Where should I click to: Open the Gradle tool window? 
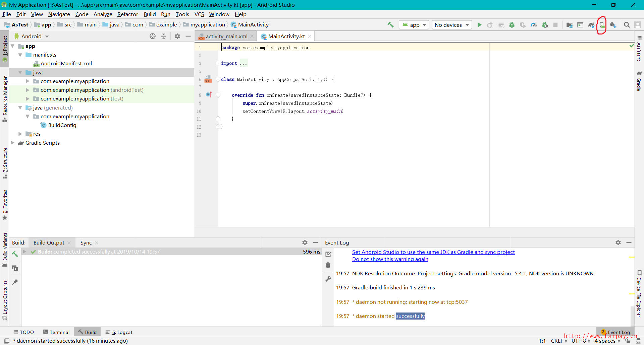(x=639, y=81)
